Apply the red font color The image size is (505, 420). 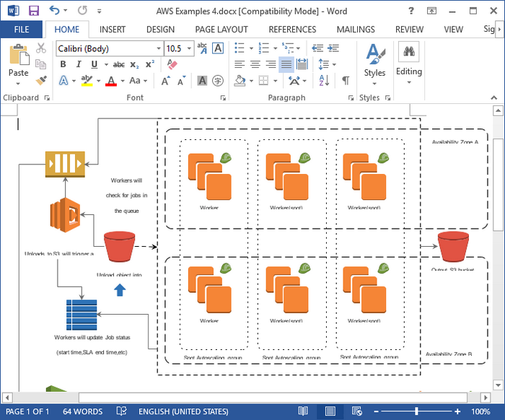pos(111,81)
